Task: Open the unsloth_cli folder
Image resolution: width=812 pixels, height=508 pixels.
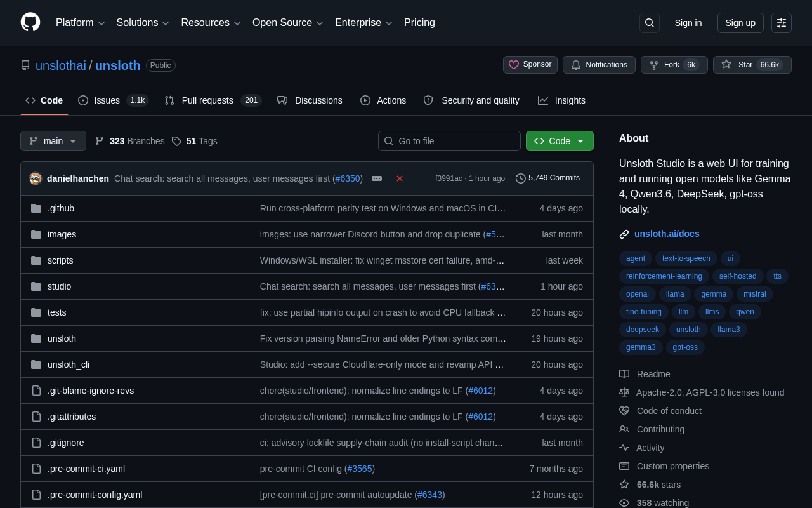Action: 69,364
